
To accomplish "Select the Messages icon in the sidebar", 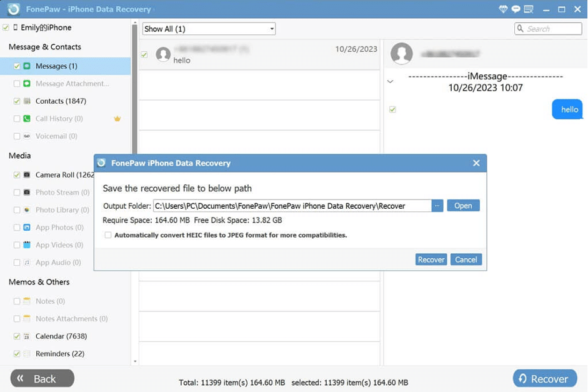I will point(27,66).
